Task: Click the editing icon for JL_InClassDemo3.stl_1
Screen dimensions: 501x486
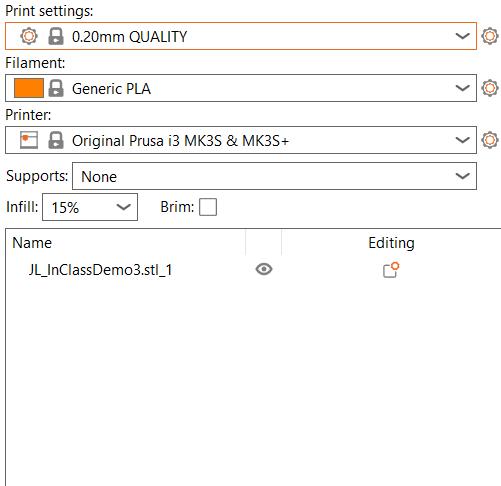Action: click(x=391, y=270)
